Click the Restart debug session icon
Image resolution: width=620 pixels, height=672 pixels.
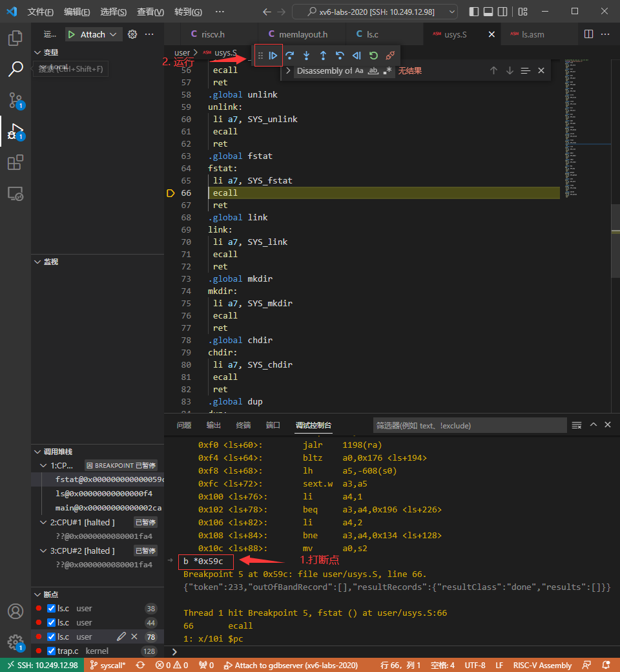[373, 56]
